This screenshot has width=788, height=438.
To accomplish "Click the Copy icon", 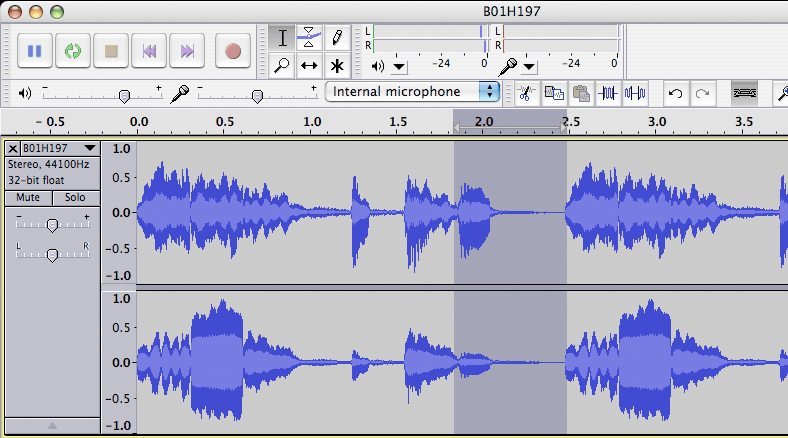I will tap(554, 93).
